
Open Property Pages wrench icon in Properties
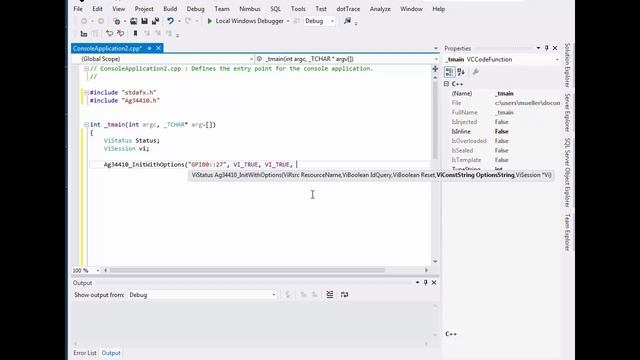(x=476, y=72)
